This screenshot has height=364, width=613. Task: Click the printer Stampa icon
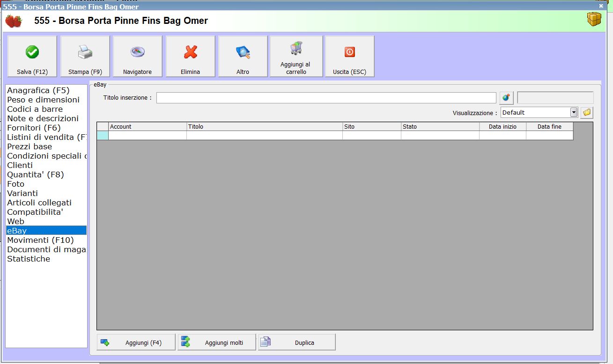[85, 52]
